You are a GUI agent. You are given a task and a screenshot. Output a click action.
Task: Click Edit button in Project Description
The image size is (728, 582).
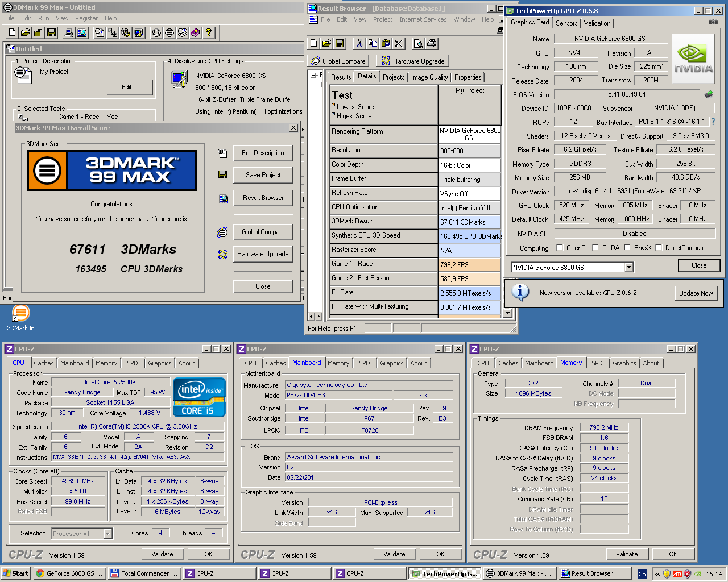point(129,87)
